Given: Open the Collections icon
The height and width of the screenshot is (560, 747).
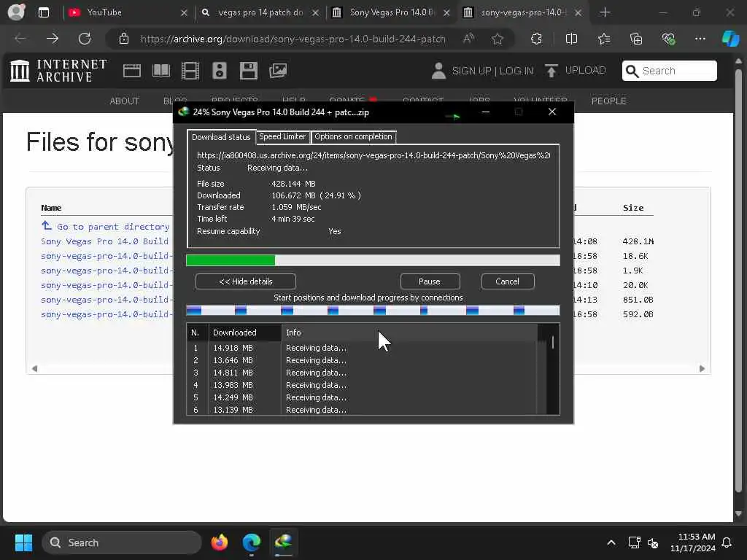Looking at the screenshot, I should pos(636,39).
